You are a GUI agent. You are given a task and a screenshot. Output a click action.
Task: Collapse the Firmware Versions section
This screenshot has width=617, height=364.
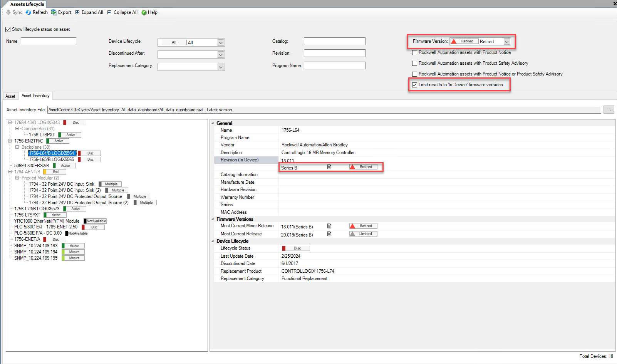(x=213, y=219)
